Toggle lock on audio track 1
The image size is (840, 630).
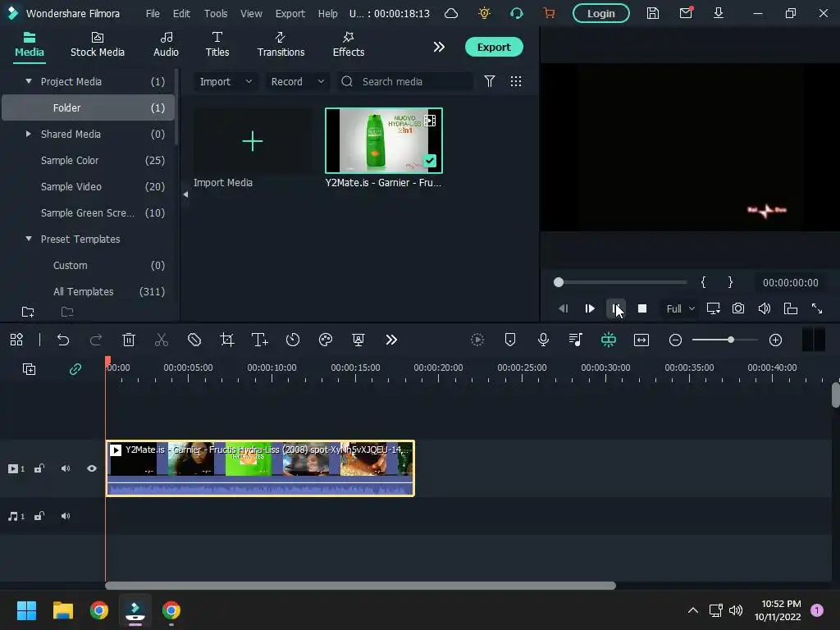(39, 517)
